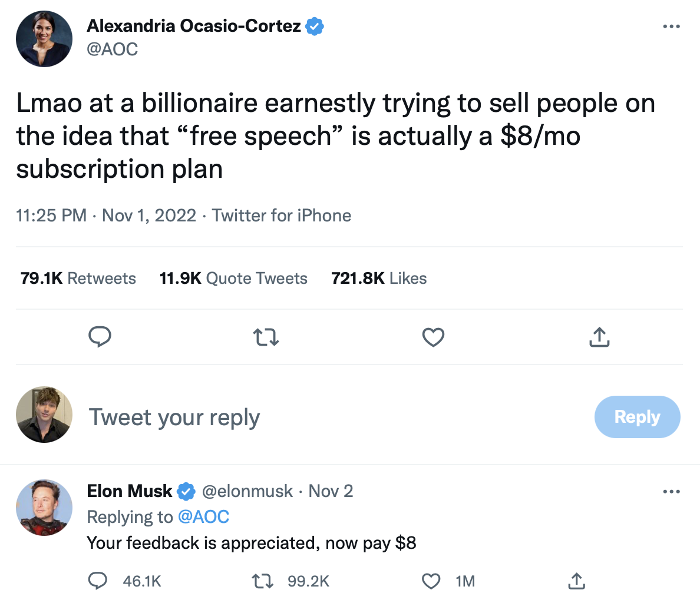Open AOC's profile picture
Screen dimensions: 700x603
coord(44,38)
